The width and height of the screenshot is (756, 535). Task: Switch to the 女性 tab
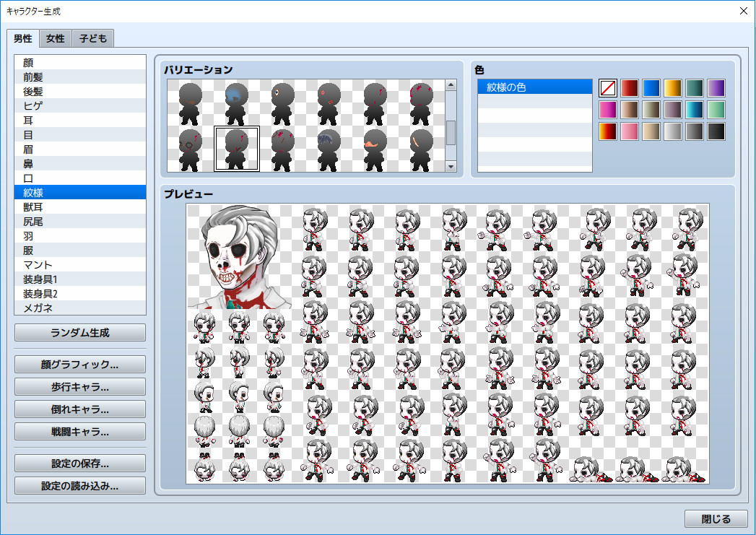click(55, 38)
